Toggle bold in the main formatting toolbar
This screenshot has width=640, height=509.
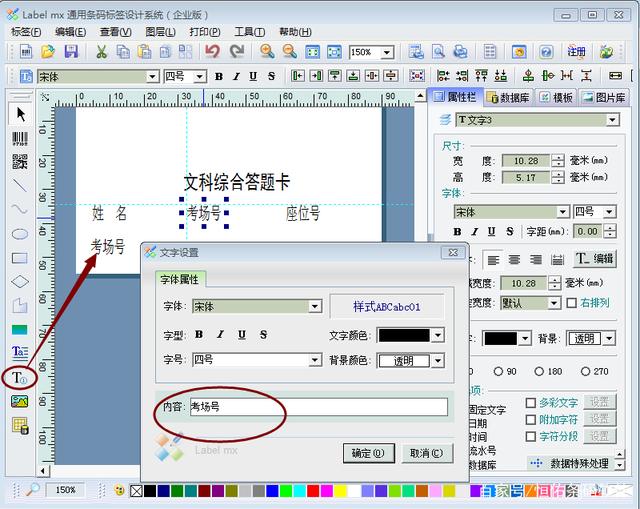(219, 76)
